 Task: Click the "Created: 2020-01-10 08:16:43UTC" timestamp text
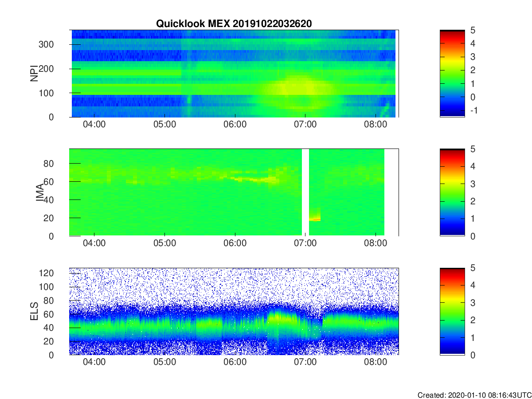(x=474, y=395)
